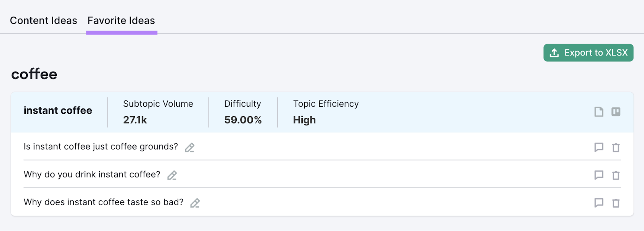The width and height of the screenshot is (644, 231).
Task: Edit the 'taste so bad' question
Action: (195, 203)
